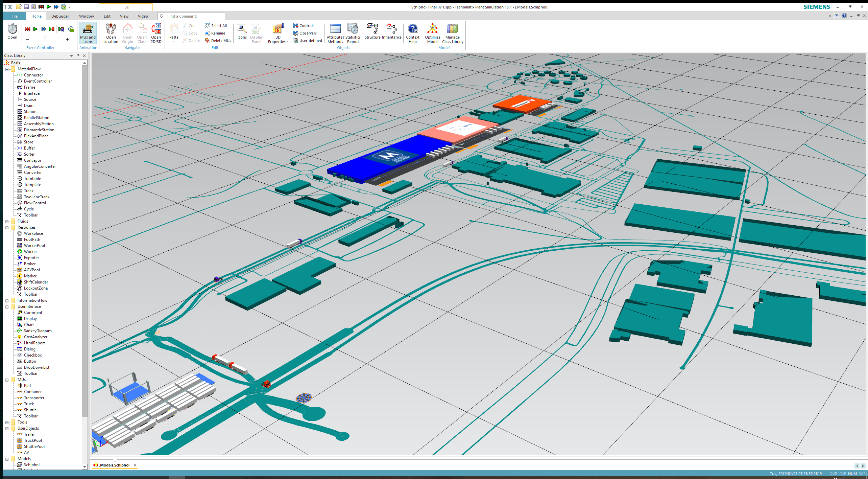Reset the simulation to the beginning

pyautogui.click(x=27, y=29)
